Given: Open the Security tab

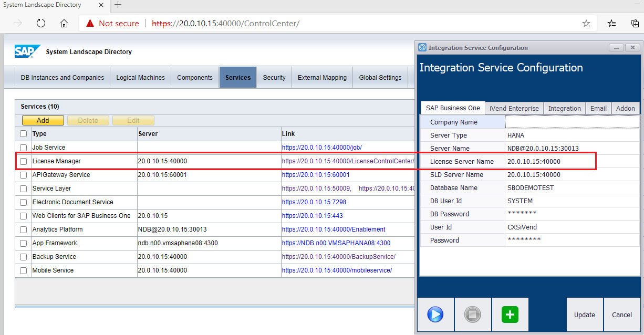Looking at the screenshot, I should click(274, 77).
